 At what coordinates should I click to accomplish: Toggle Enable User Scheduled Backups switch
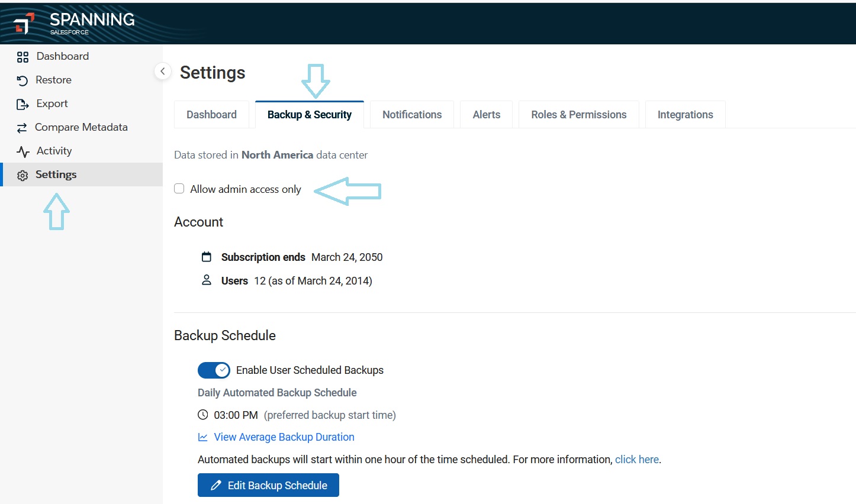[214, 370]
